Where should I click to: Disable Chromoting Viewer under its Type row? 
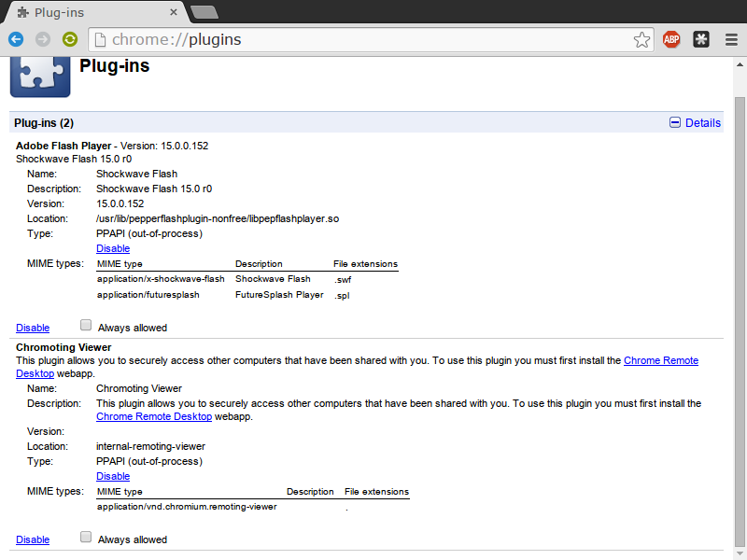point(113,476)
